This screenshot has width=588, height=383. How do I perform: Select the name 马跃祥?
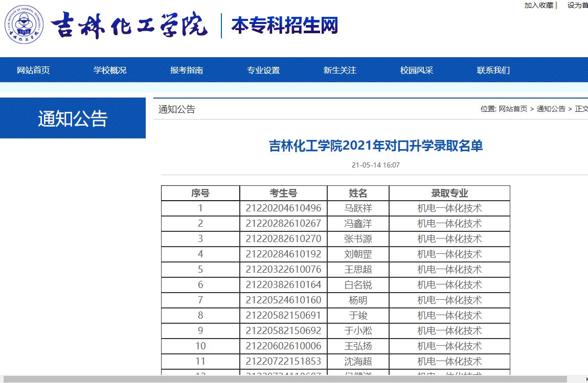point(358,208)
